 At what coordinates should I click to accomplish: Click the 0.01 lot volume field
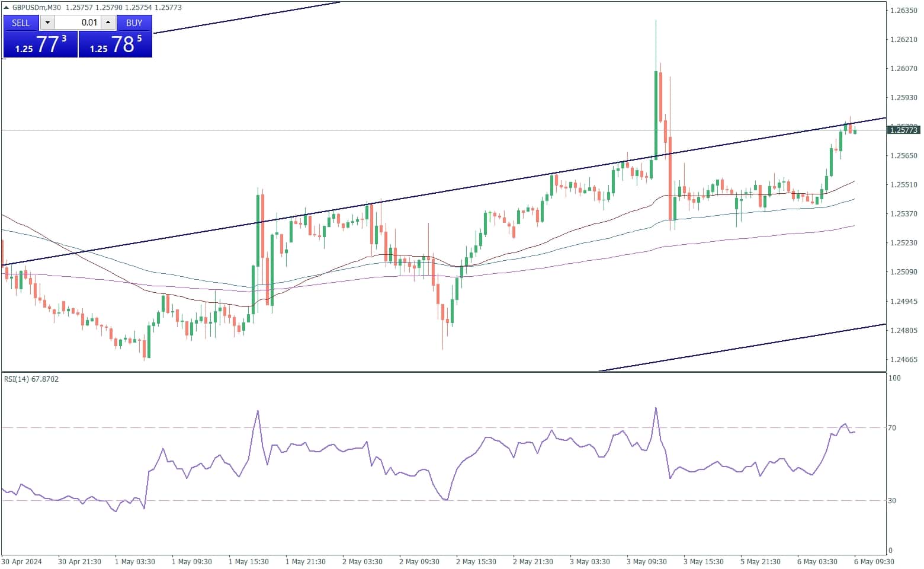(x=78, y=23)
